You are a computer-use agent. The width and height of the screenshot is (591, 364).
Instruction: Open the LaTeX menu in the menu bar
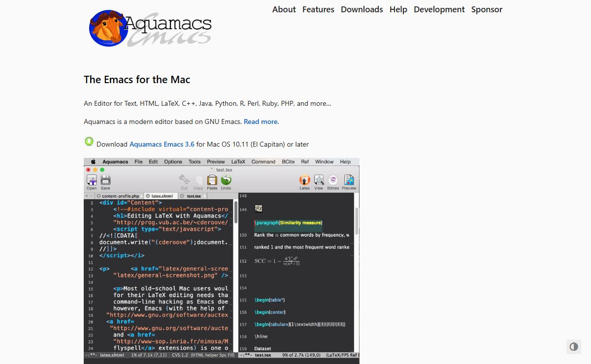tap(238, 161)
